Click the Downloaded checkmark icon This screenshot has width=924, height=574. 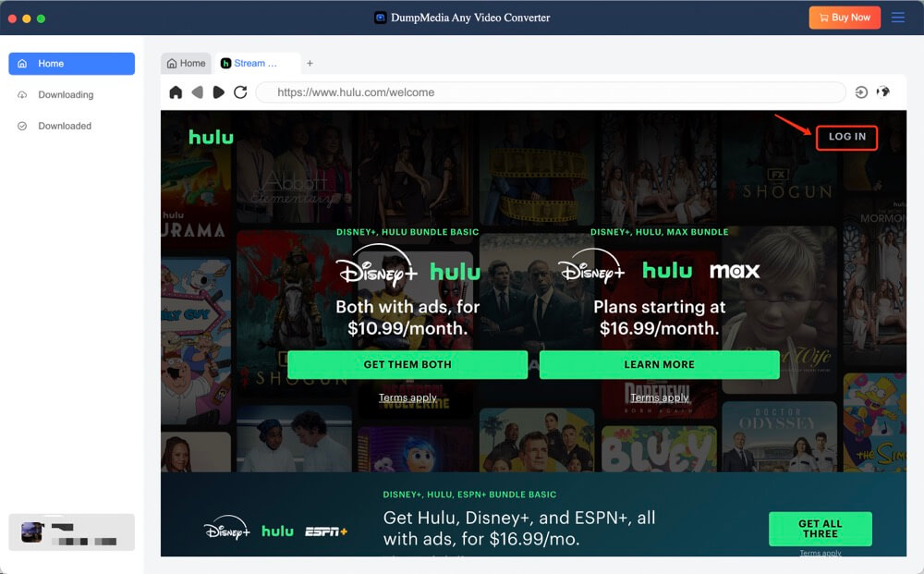coord(22,126)
